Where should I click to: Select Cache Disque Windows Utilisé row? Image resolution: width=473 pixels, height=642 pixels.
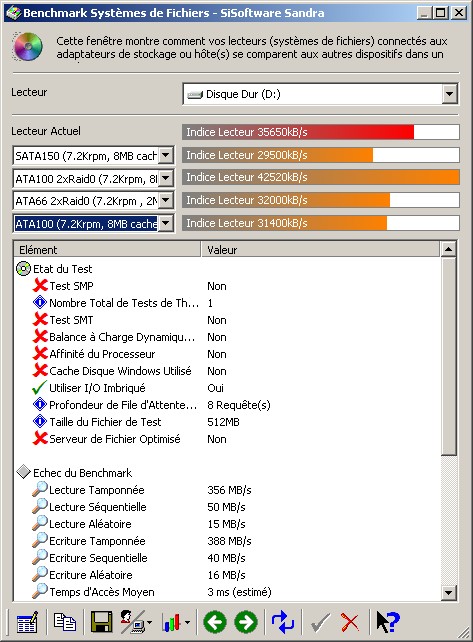227,371
